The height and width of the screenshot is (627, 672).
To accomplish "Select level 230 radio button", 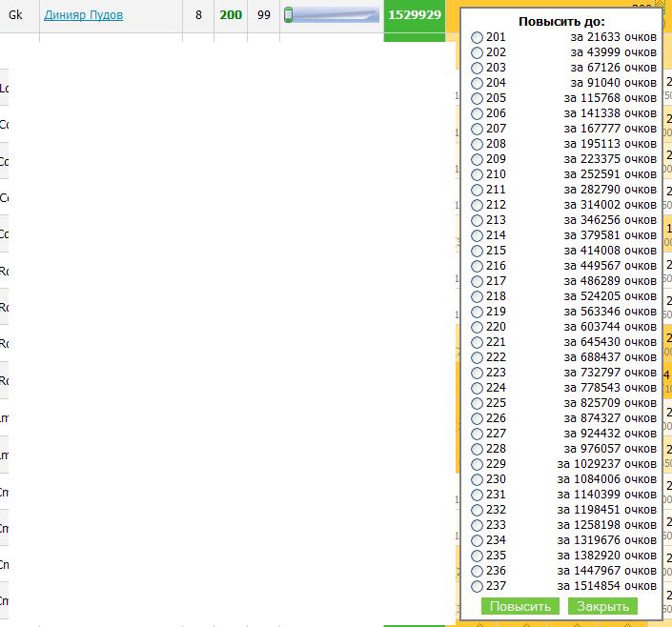I will (477, 479).
